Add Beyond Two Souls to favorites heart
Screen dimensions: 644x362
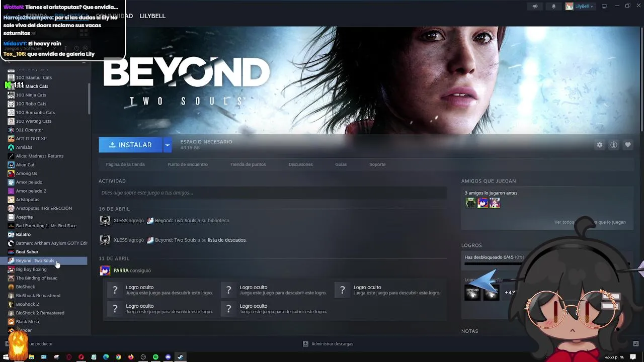pos(628,145)
